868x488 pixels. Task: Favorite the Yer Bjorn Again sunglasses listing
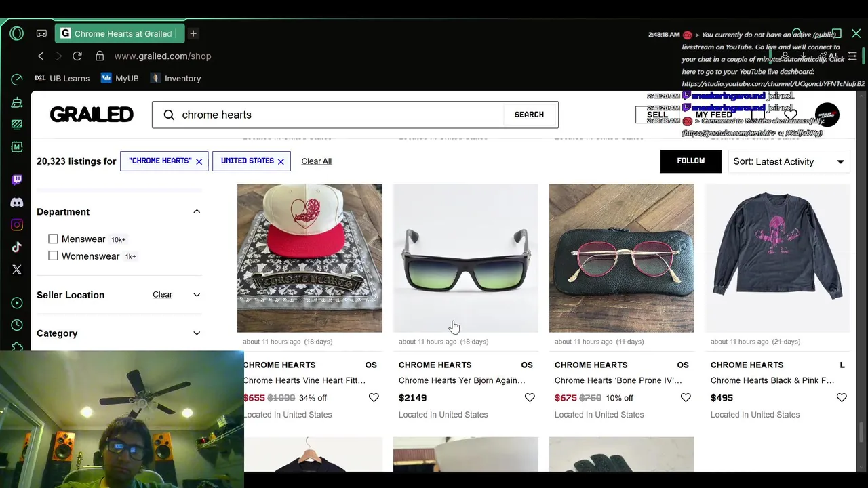point(530,398)
